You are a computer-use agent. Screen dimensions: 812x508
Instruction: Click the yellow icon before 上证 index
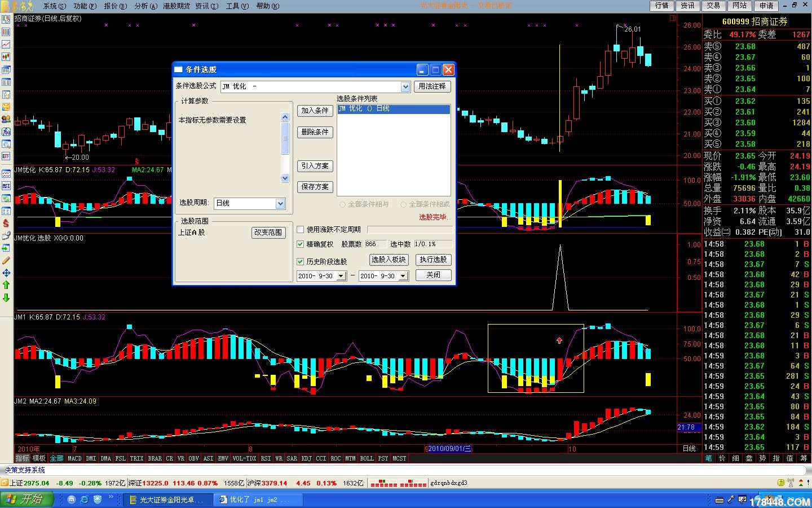click(5, 483)
